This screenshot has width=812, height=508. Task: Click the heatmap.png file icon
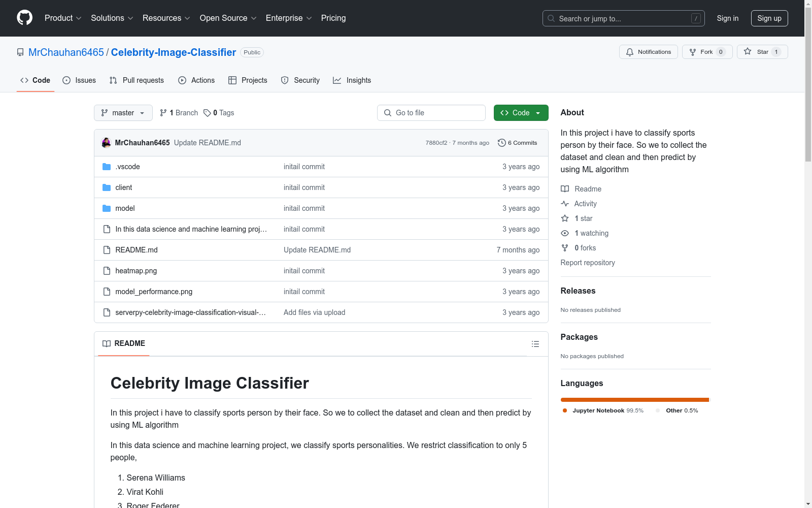[x=107, y=271]
